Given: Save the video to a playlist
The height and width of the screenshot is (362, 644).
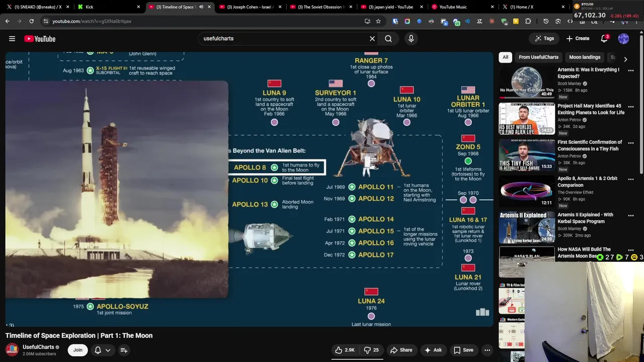Looking at the screenshot, I should click(463, 350).
